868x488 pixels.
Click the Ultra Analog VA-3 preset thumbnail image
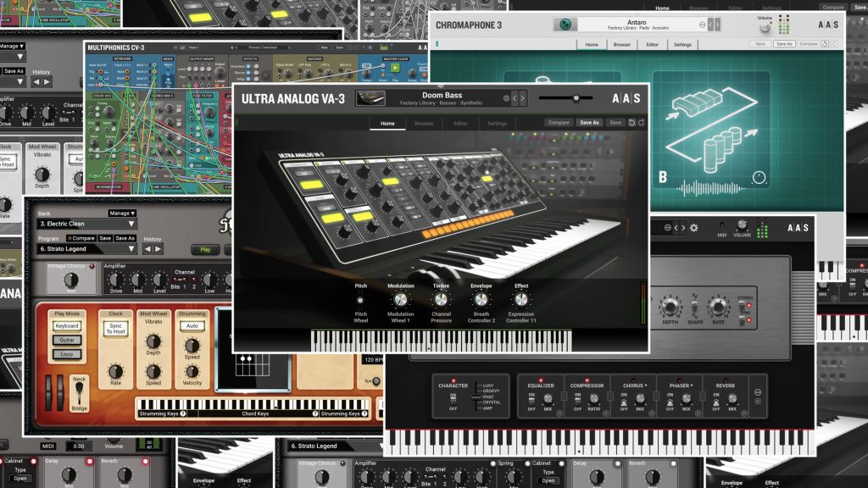click(x=371, y=98)
